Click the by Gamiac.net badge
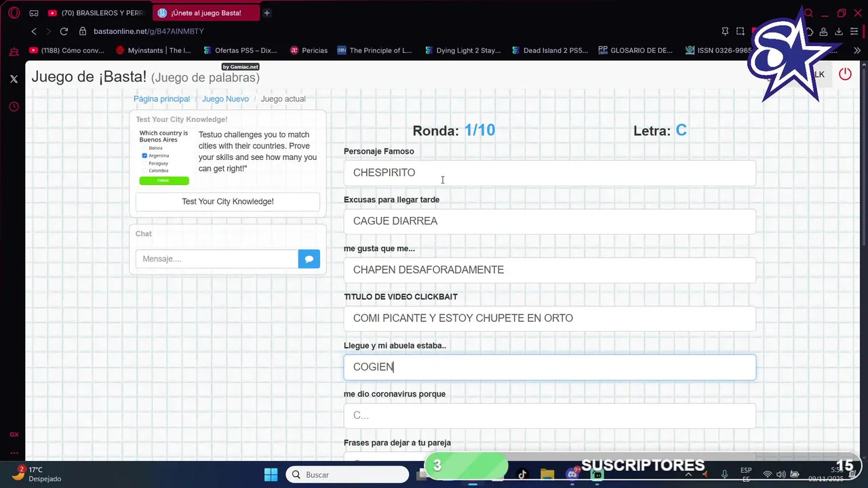This screenshot has width=868, height=488. (240, 66)
